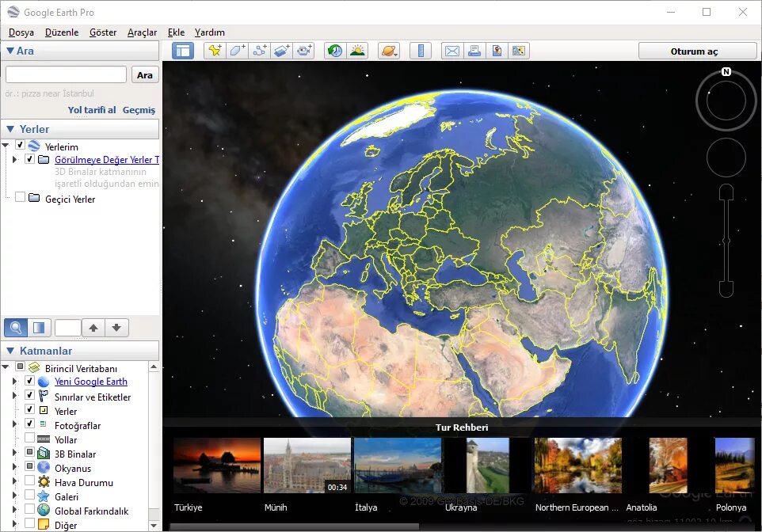Click the 3B Binalar building icon

44,454
